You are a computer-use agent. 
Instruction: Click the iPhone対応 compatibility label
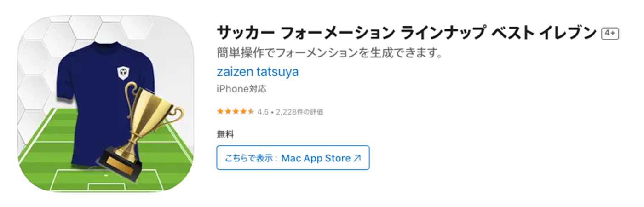click(241, 89)
